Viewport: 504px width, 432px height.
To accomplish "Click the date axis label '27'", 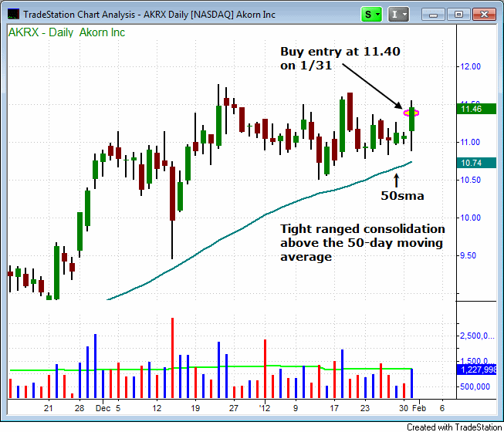I will point(234,408).
